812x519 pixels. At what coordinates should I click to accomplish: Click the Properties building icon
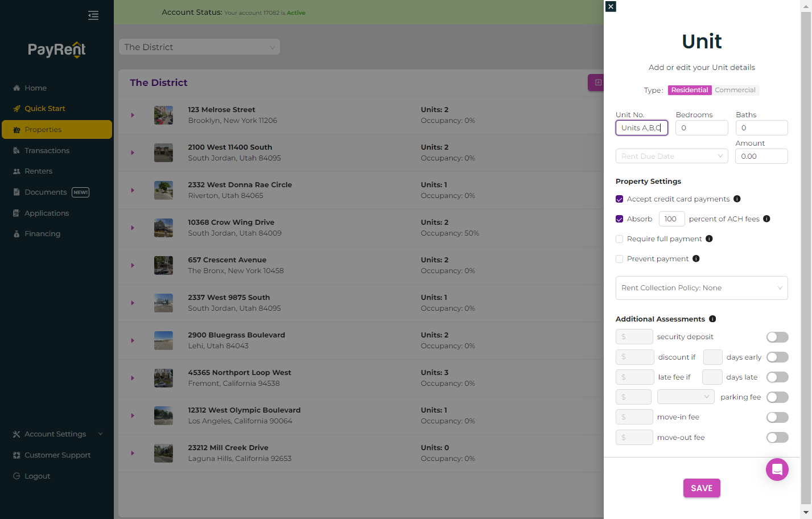pos(17,130)
